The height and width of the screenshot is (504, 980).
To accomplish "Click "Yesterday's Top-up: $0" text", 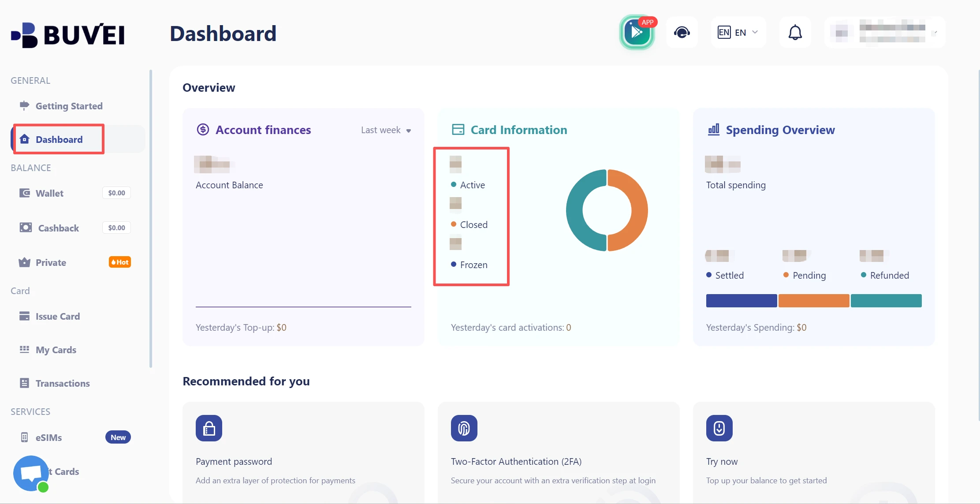I will (241, 328).
